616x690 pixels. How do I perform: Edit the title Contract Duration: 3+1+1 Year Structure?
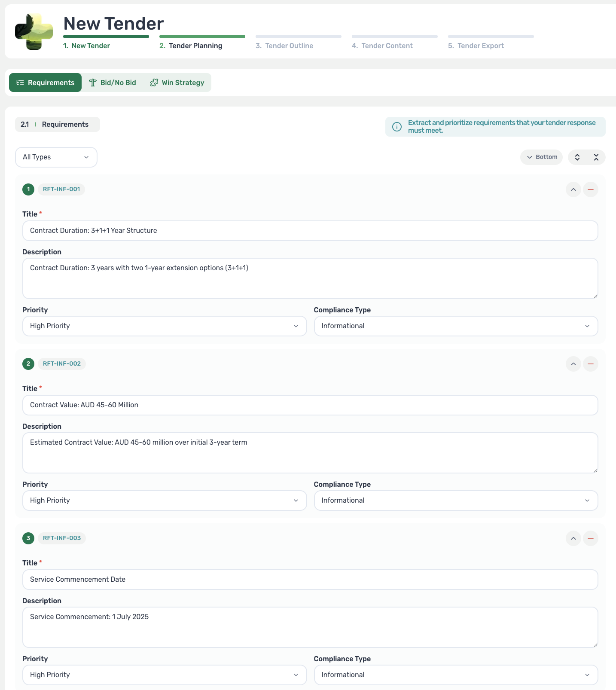[x=310, y=231]
